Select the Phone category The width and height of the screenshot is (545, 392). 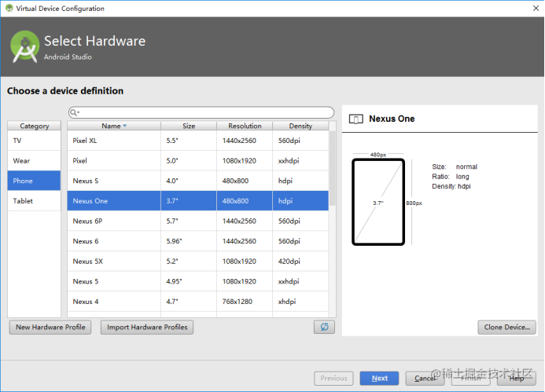click(x=34, y=181)
